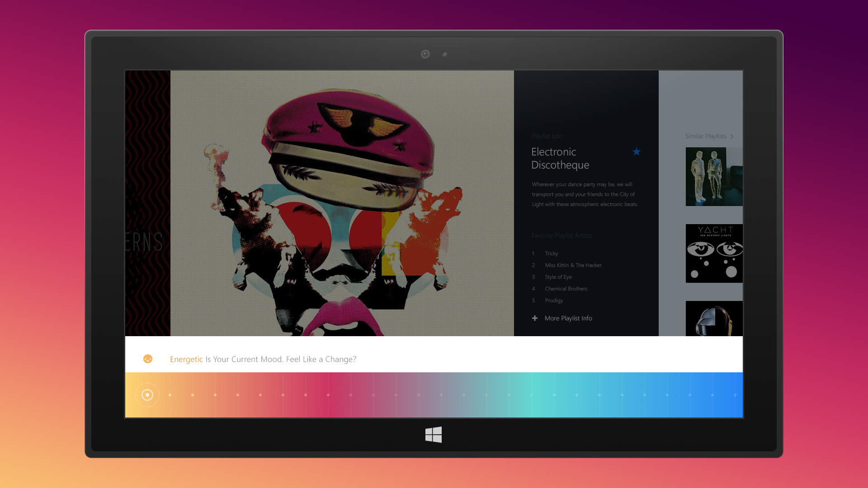868x488 pixels.
Task: Select artist Tricky in the list
Action: (552, 253)
